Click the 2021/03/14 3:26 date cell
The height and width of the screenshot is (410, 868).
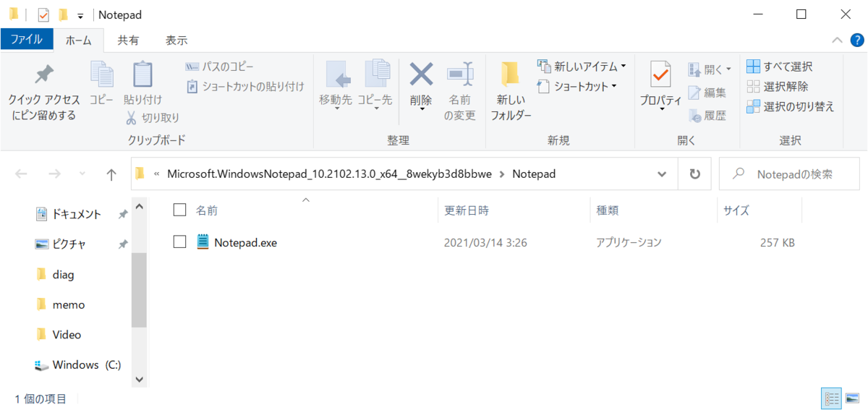[485, 243]
